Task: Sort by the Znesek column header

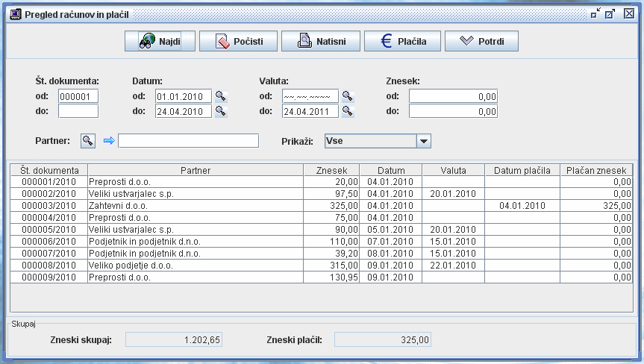Action: 331,171
